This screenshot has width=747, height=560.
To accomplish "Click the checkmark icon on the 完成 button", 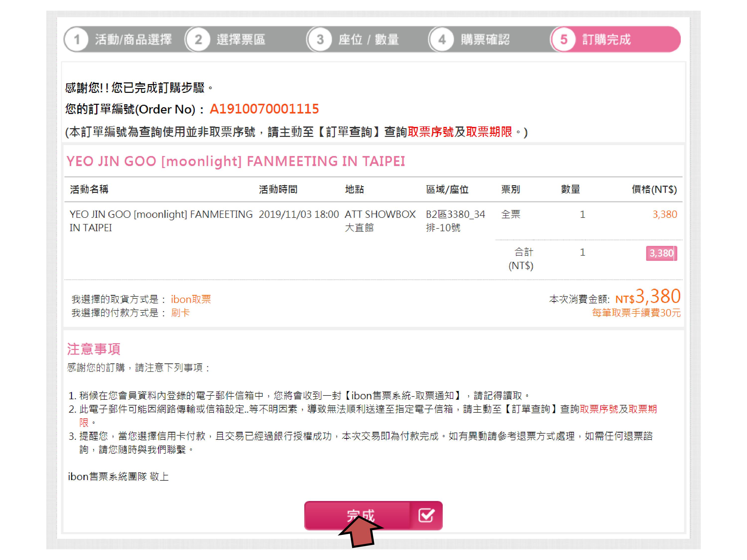I will point(426,515).
